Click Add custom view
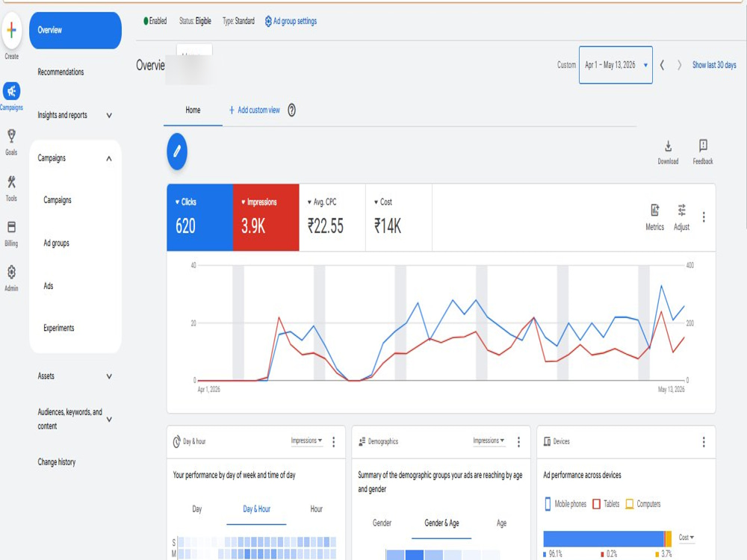The image size is (747, 560). tap(255, 110)
